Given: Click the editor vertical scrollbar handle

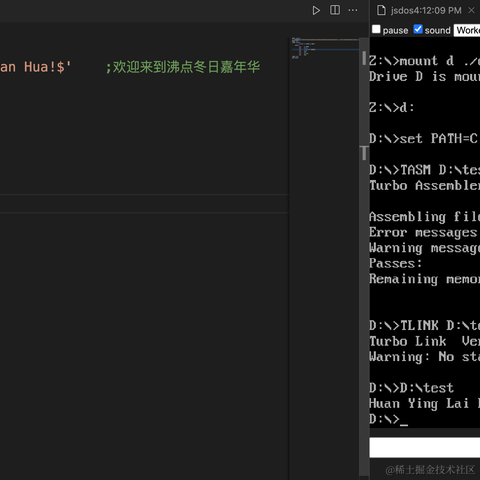Looking at the screenshot, I should pos(364,58).
